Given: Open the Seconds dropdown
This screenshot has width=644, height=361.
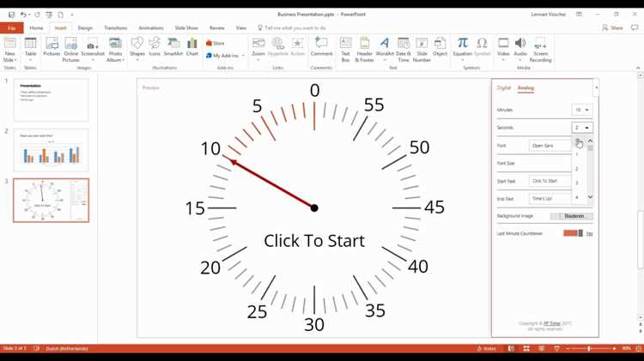Looking at the screenshot, I should click(x=582, y=128).
